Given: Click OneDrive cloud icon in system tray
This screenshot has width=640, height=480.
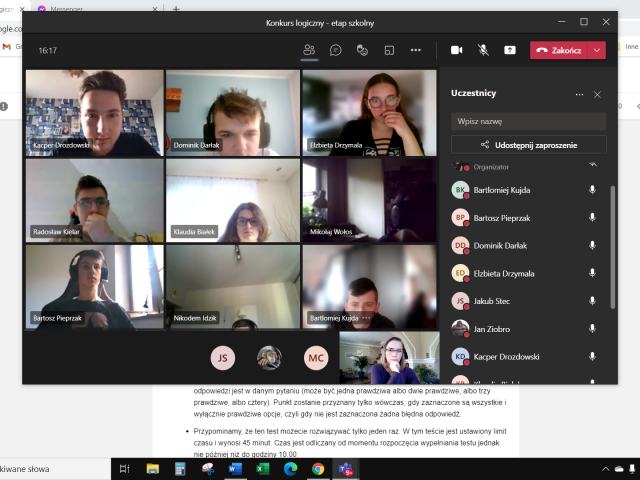Looking at the screenshot, I should point(619,469).
